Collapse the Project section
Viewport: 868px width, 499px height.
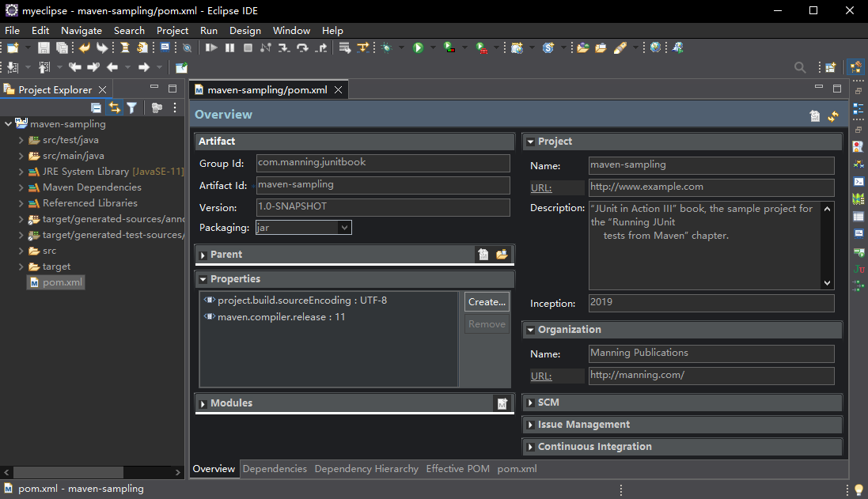[530, 142]
